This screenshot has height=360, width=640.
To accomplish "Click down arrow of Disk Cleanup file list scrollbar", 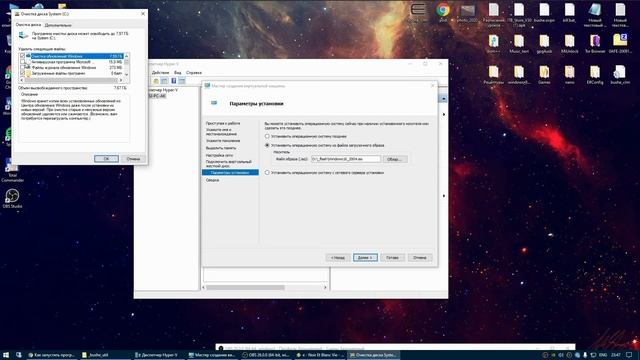I will tap(127, 74).
